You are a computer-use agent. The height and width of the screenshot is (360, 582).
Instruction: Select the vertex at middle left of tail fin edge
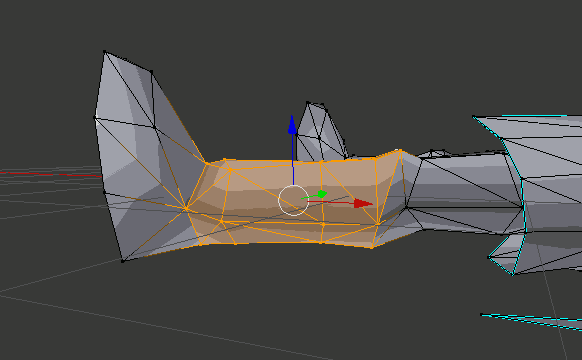95,118
